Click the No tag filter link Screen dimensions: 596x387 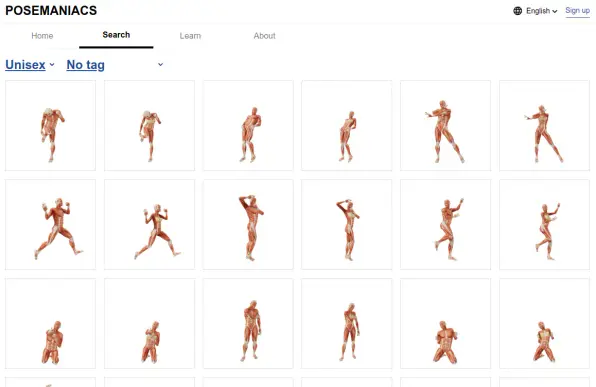tap(86, 65)
